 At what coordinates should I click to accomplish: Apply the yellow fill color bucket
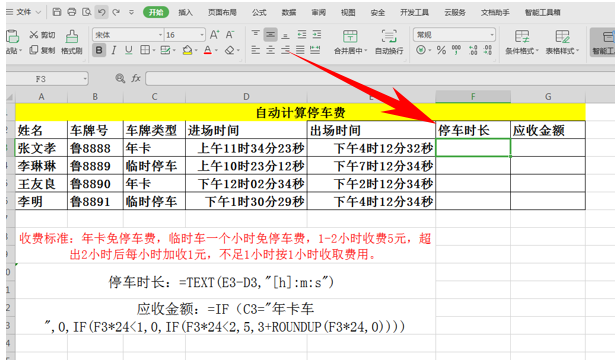(187, 50)
